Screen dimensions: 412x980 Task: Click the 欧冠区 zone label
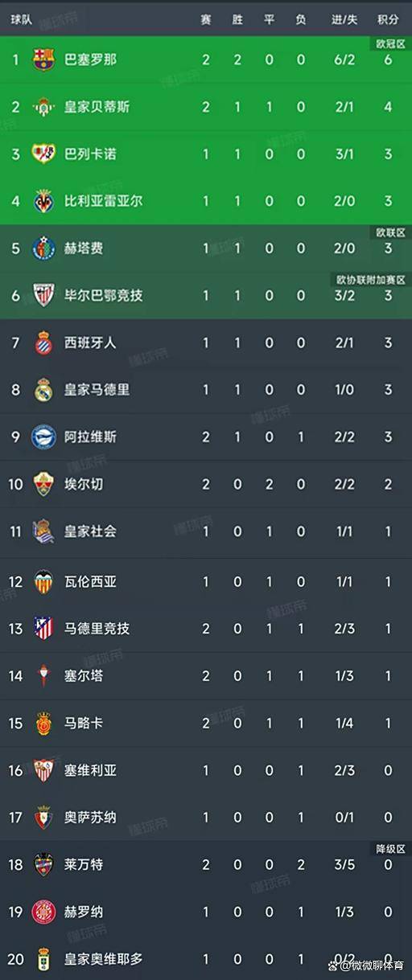[x=390, y=43]
